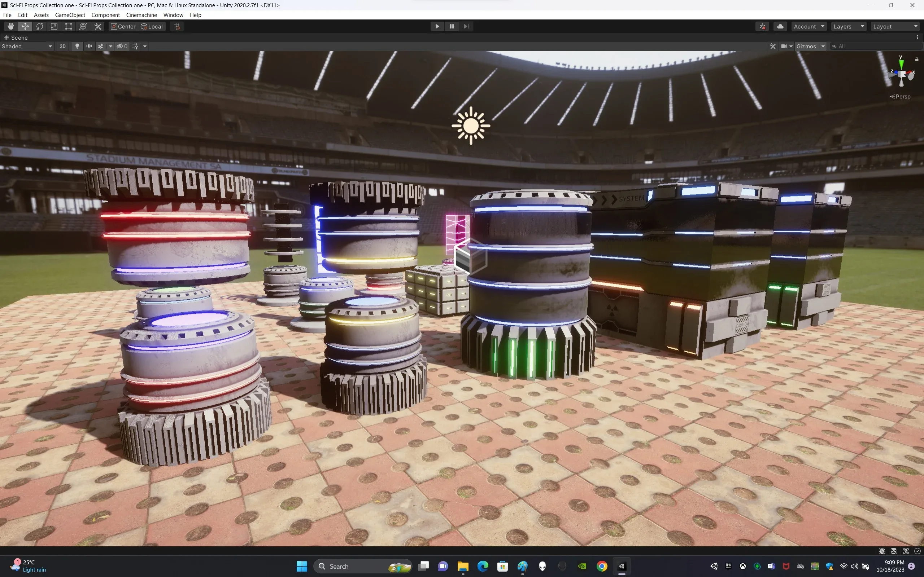
Task: Open custom editor tools wrench icon
Action: click(98, 26)
